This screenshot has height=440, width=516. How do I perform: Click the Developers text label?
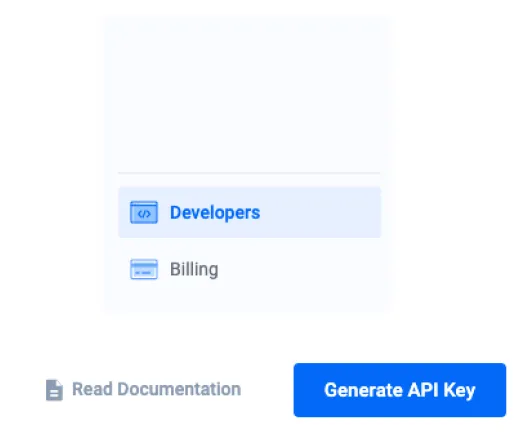pyautogui.click(x=215, y=213)
